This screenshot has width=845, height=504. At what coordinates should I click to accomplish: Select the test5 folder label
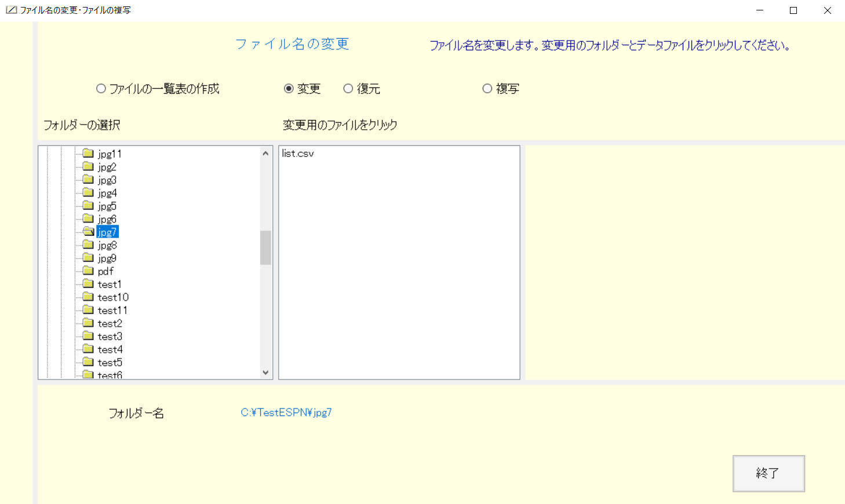110,363
